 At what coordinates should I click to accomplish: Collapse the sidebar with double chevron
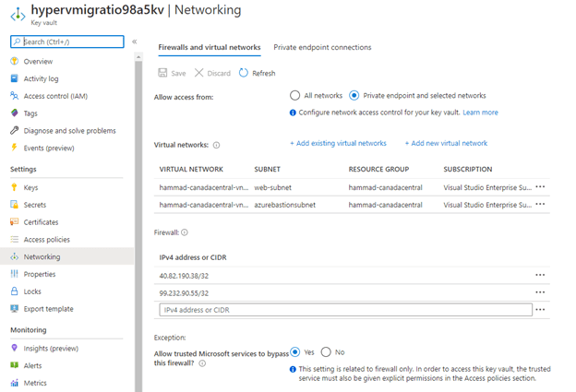[x=135, y=42]
